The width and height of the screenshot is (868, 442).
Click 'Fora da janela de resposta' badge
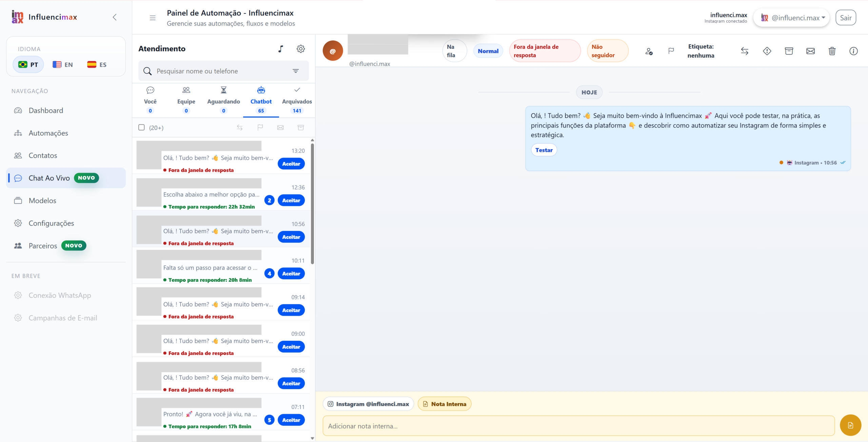(x=545, y=51)
